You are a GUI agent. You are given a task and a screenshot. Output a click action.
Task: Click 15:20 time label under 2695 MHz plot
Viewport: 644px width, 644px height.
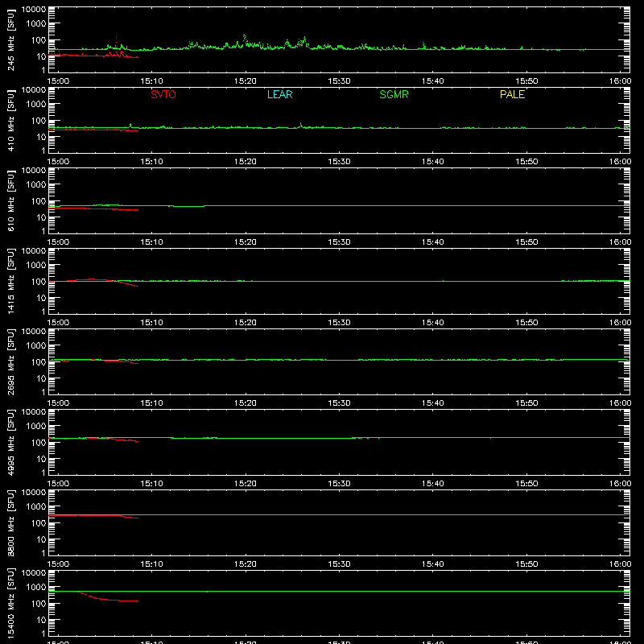[x=246, y=403]
